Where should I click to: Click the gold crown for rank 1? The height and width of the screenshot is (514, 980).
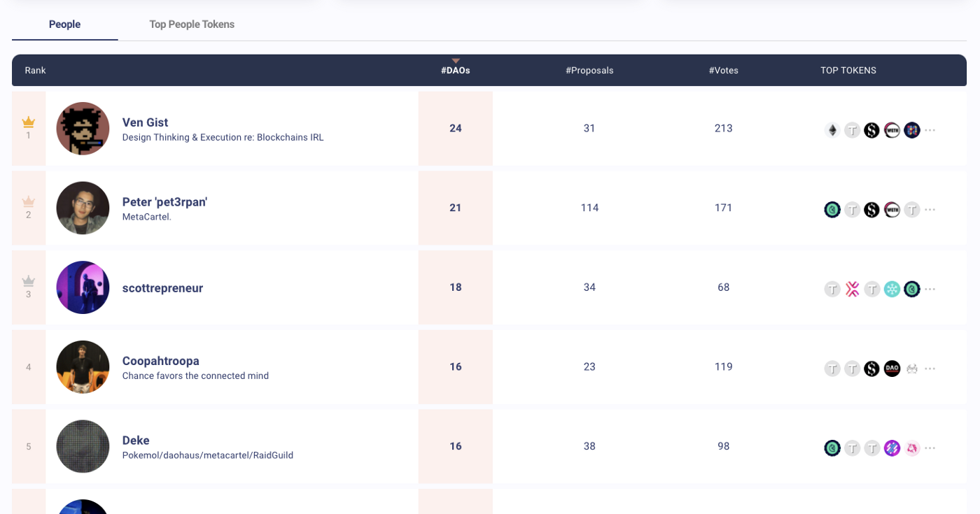coord(29,122)
